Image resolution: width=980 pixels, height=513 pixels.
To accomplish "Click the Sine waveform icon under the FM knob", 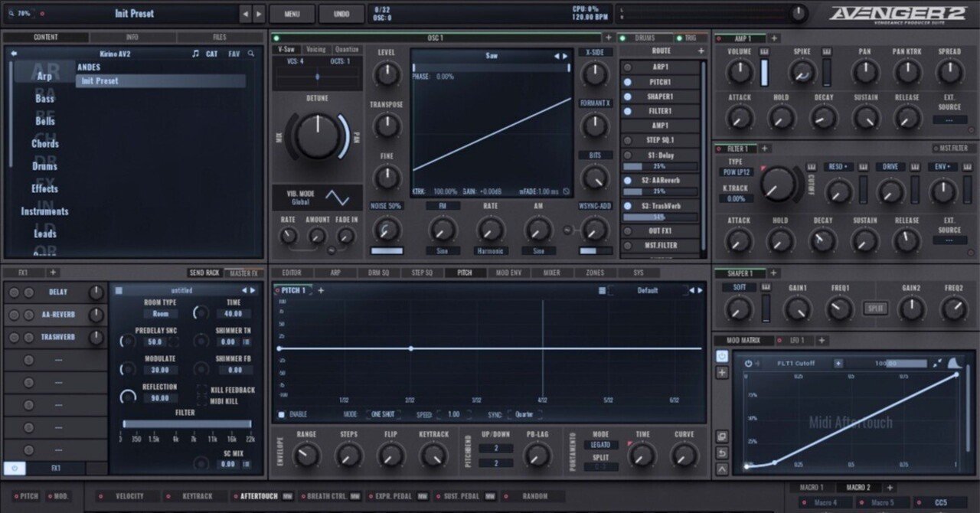I will point(443,250).
